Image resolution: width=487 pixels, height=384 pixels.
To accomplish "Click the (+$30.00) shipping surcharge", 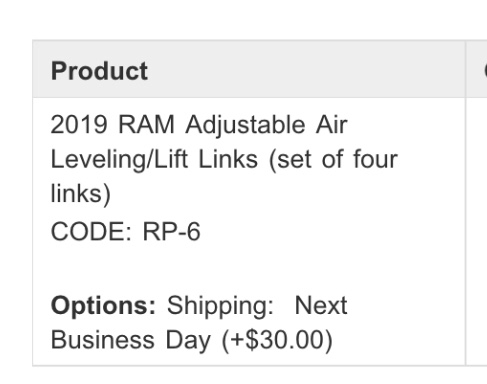I will [277, 340].
